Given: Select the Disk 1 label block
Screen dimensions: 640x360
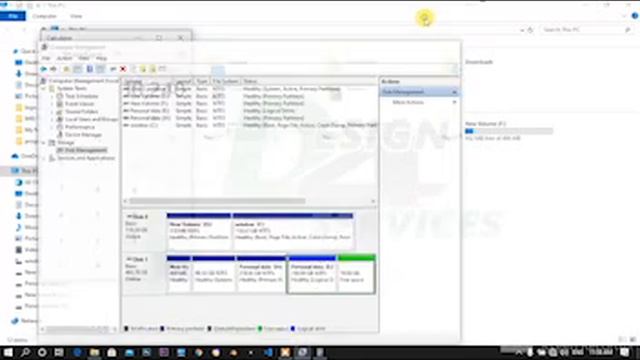Looking at the screenshot, I should coord(144,274).
